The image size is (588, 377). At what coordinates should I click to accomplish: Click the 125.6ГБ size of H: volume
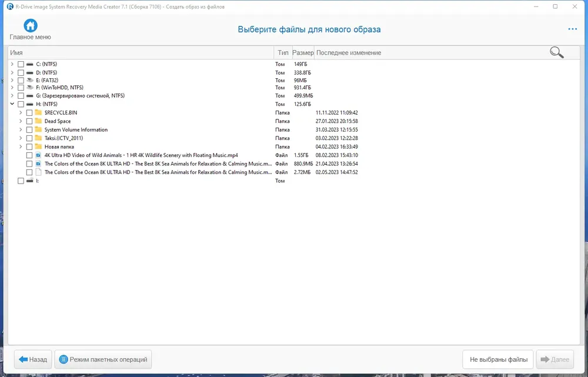(x=302, y=104)
